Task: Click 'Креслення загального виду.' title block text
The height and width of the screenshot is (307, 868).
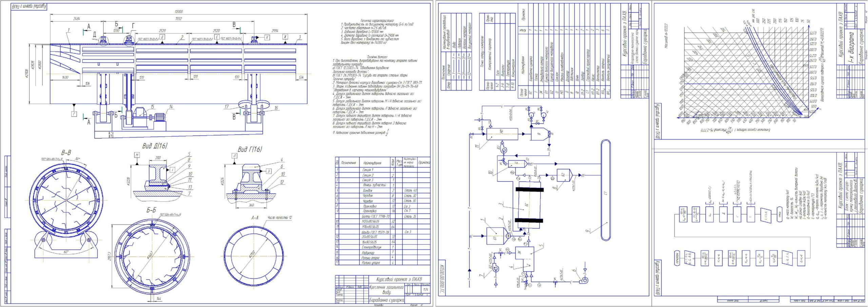Action: [387, 290]
